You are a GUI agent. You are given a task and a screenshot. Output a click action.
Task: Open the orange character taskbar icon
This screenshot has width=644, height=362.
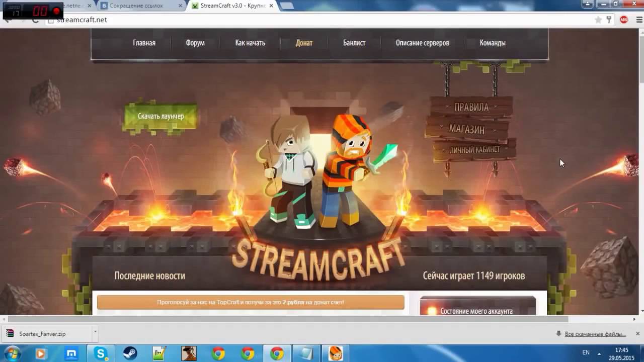pyautogui.click(x=336, y=353)
